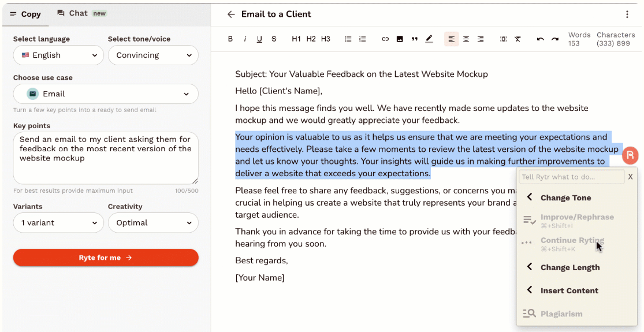Insert an image using the picture icon

click(400, 39)
